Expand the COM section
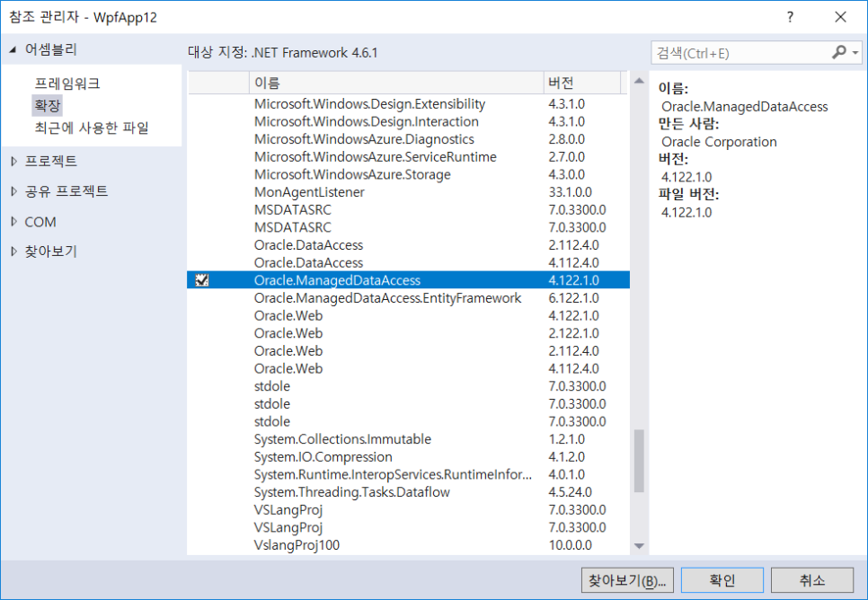Image resolution: width=868 pixels, height=600 pixels. point(13,222)
